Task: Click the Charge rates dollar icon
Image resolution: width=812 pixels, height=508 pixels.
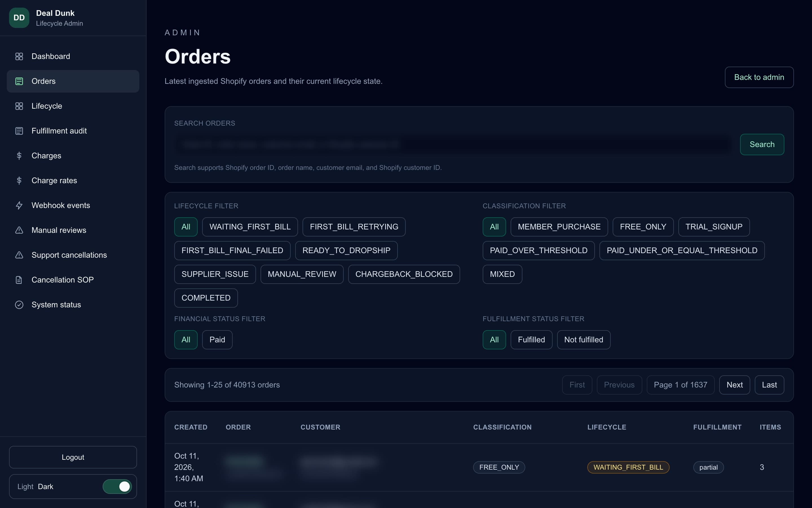Action: [x=19, y=181]
